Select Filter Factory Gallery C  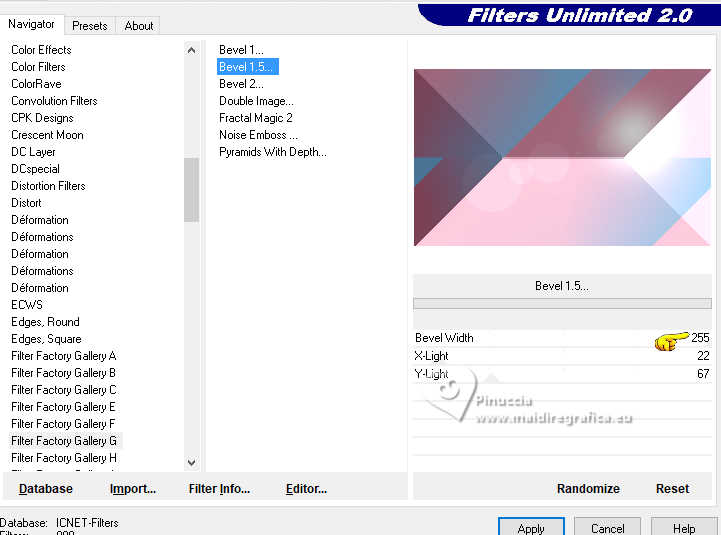(x=63, y=390)
